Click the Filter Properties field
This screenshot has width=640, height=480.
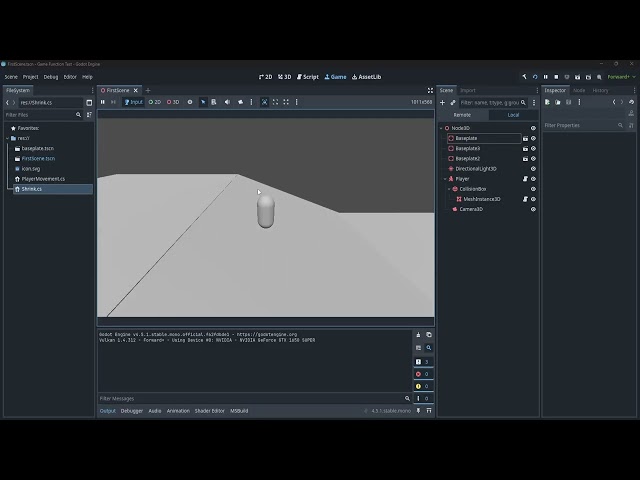[584, 125]
